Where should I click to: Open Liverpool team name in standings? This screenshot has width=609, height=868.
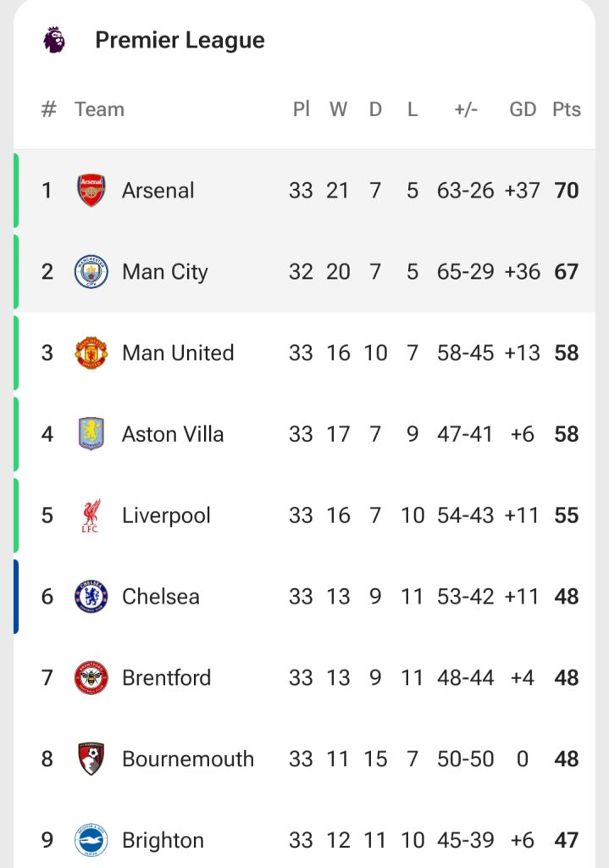pyautogui.click(x=166, y=515)
